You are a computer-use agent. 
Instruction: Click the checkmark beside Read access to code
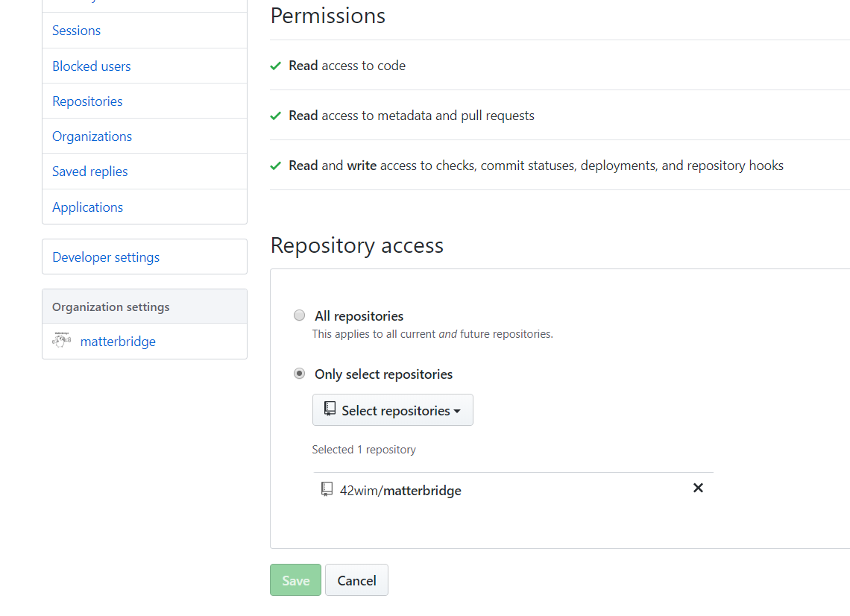click(275, 66)
